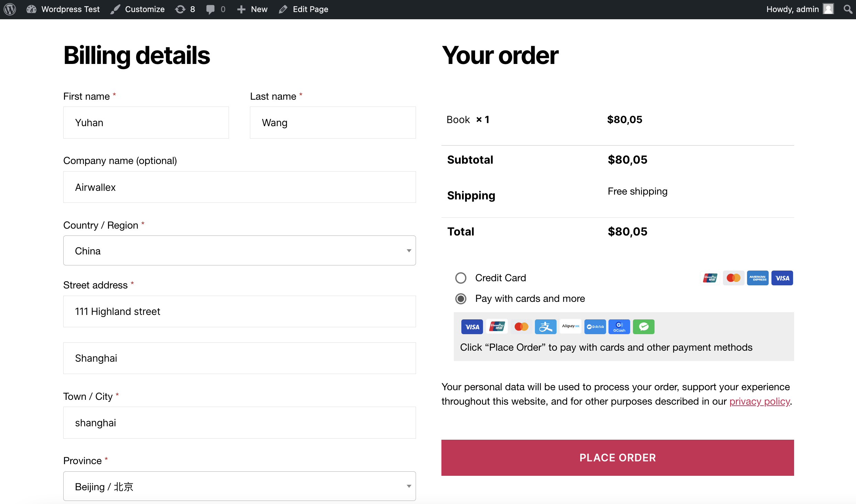Click the DANA payment icon
The height and width of the screenshot is (504, 856).
(594, 326)
